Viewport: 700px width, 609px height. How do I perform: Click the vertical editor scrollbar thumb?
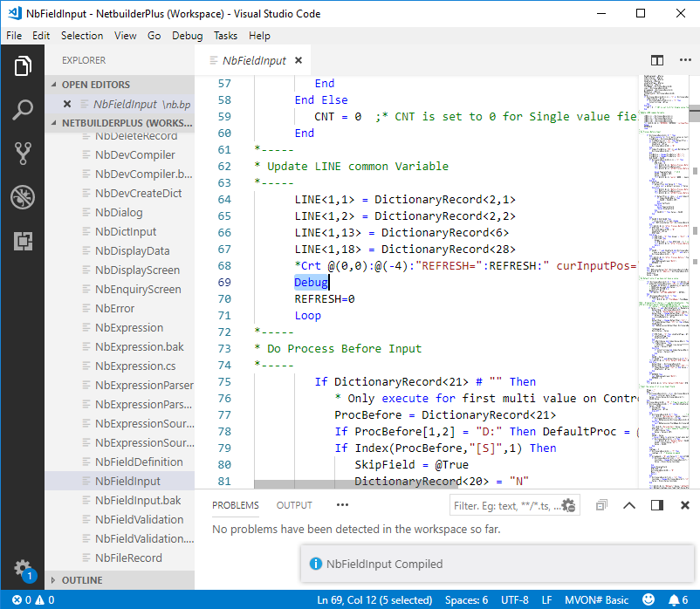click(x=695, y=113)
